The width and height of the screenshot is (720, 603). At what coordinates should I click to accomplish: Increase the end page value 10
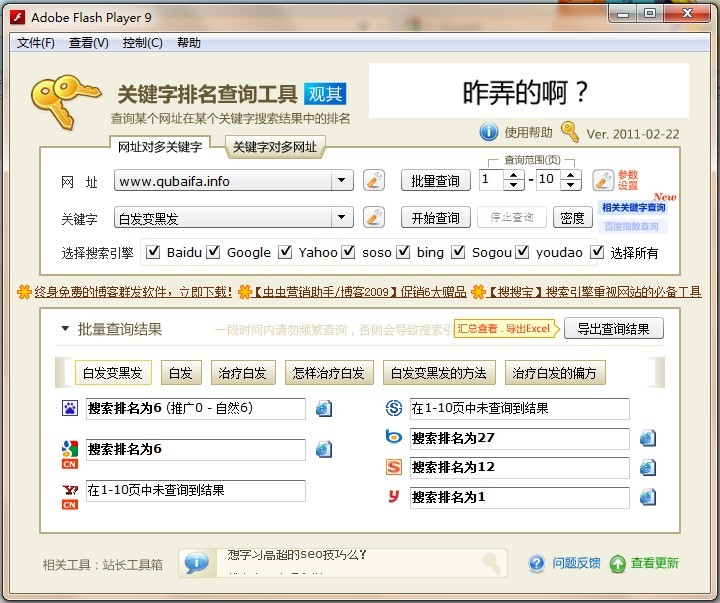(x=571, y=175)
